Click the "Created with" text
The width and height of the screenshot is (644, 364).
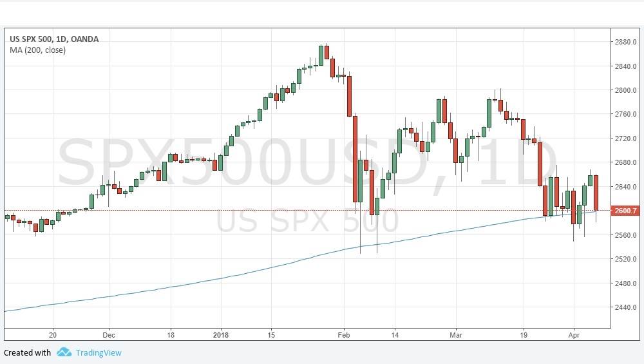click(x=27, y=352)
